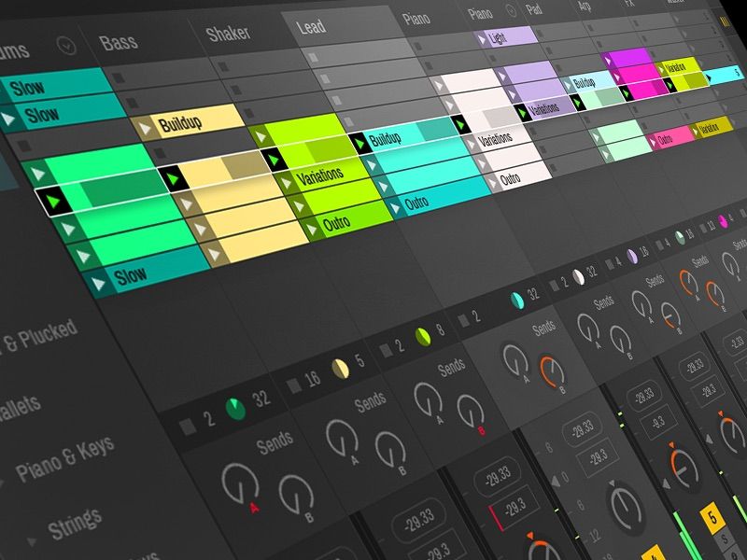Screen dimensions: 747x560
Task: Open the Piano track header circular dropdown
Action: pos(510,12)
